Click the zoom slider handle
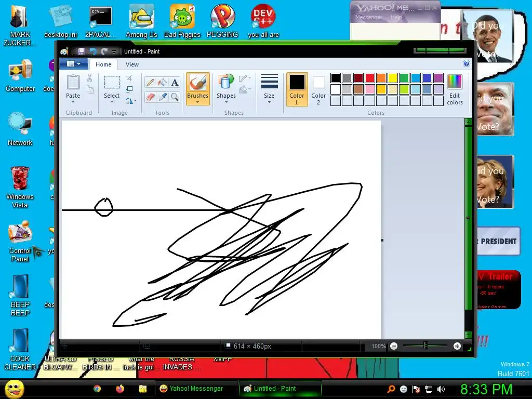The image size is (532, 399). (x=425, y=345)
